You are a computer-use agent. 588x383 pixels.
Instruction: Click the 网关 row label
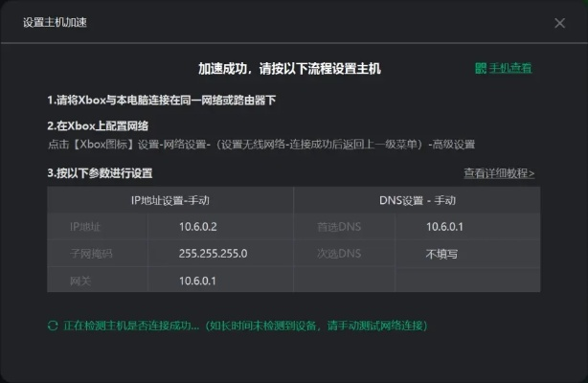(x=79, y=281)
